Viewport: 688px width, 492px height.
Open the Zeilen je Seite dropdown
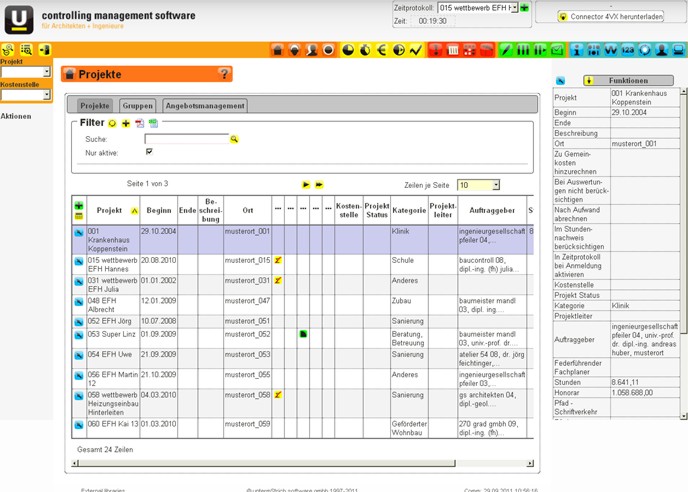[496, 185]
